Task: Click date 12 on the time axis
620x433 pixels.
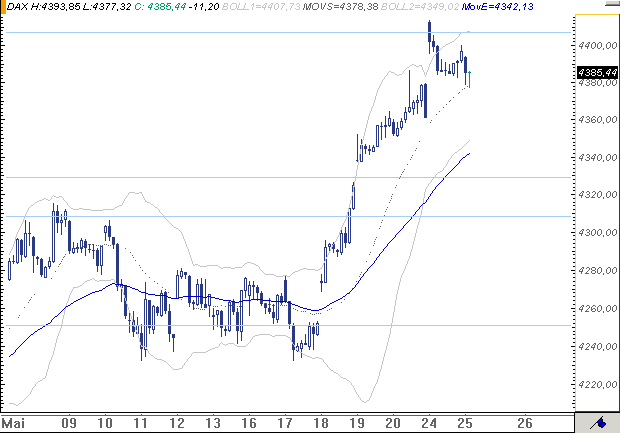Action: coord(177,424)
